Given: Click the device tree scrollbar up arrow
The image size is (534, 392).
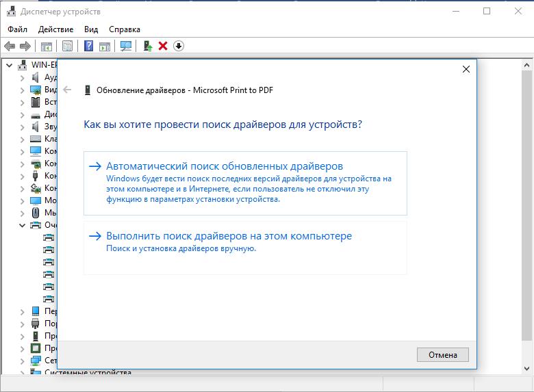Looking at the screenshot, I should (x=527, y=65).
